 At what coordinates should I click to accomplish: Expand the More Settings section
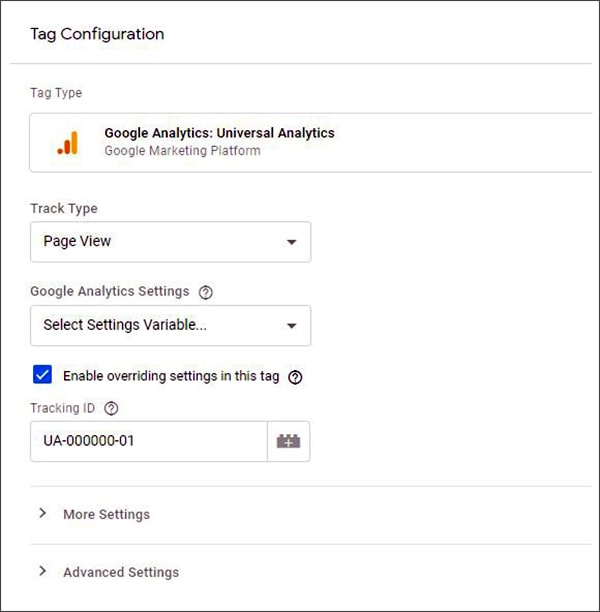(106, 514)
